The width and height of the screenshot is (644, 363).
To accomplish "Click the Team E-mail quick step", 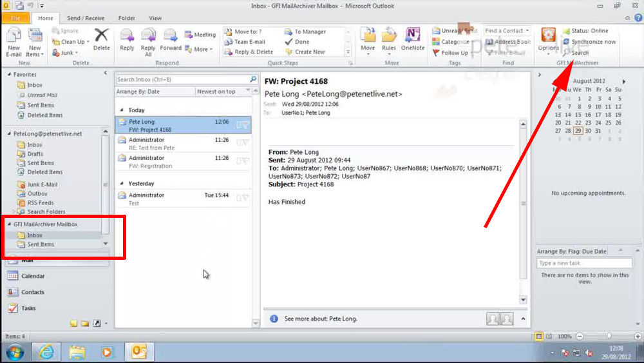I will tap(245, 41).
